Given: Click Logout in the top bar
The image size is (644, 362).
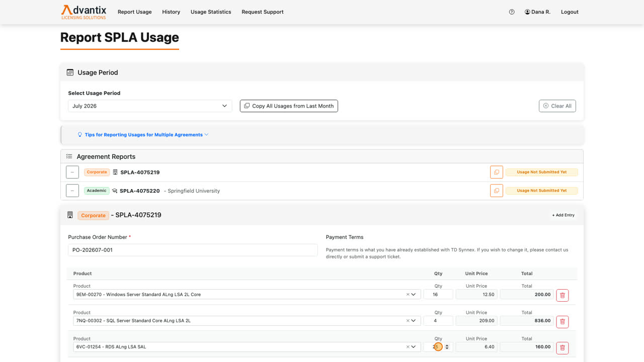Looking at the screenshot, I should pyautogui.click(x=570, y=12).
